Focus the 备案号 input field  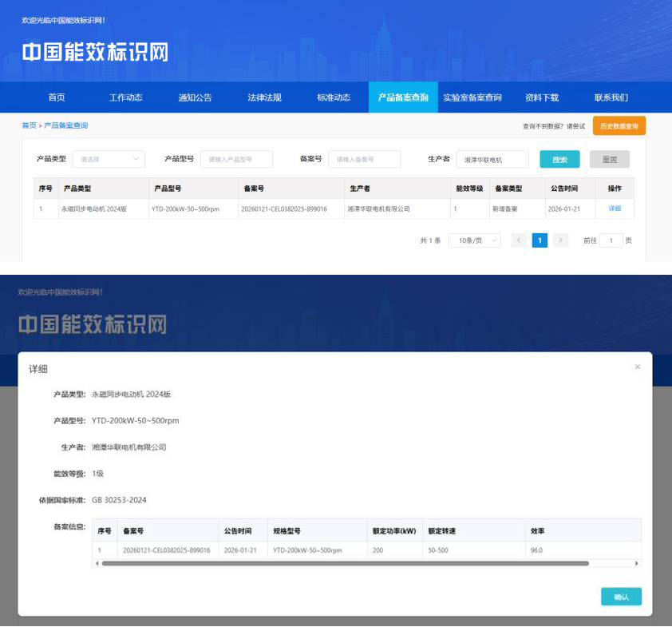[364, 159]
